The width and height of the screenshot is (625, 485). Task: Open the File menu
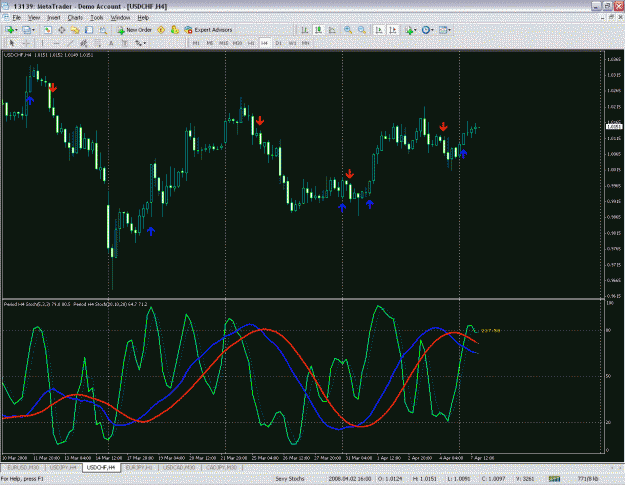(x=16, y=18)
